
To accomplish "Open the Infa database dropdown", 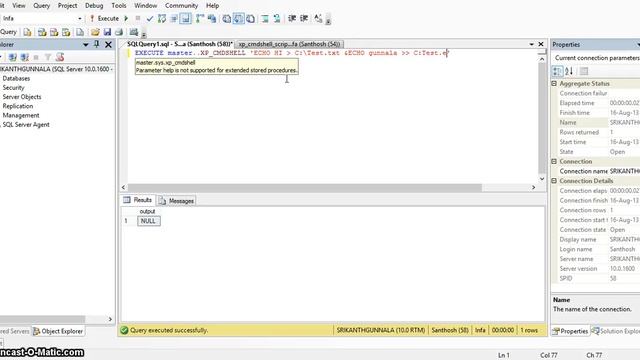I will (x=80, y=18).
